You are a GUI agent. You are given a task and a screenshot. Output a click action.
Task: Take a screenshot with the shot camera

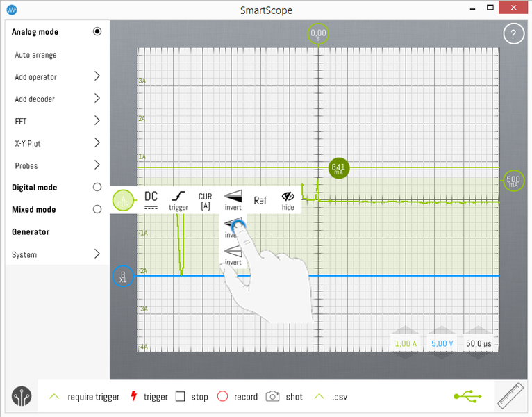[x=274, y=397]
